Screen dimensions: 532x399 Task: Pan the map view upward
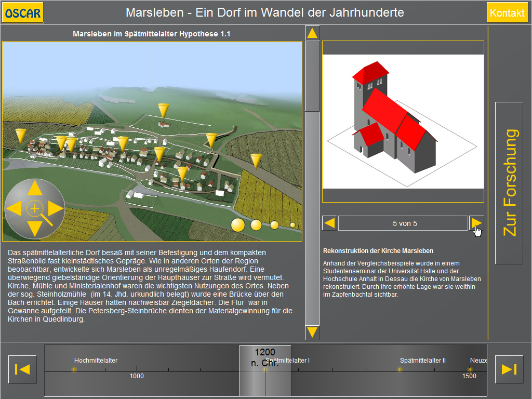[35, 188]
